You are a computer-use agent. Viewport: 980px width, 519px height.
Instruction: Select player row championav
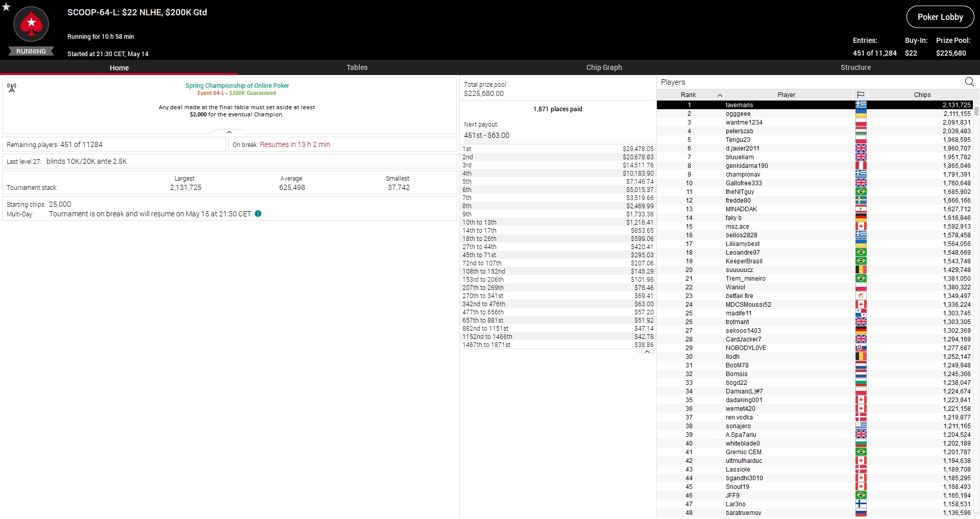(815, 174)
